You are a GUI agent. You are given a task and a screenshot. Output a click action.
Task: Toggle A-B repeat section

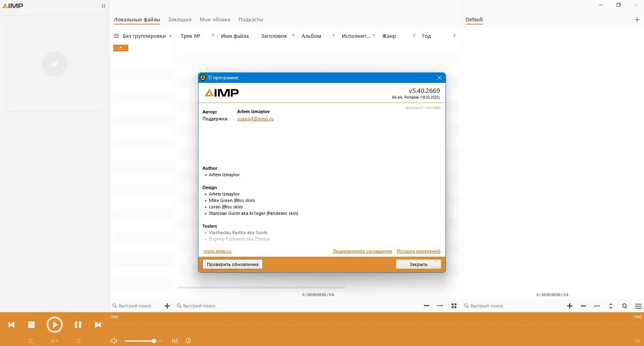click(55, 341)
